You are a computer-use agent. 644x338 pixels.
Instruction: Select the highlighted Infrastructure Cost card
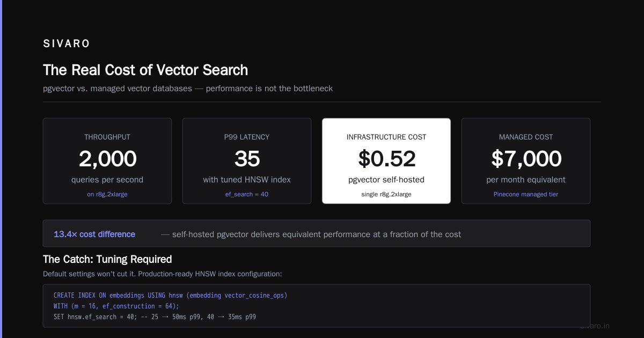pos(386,161)
